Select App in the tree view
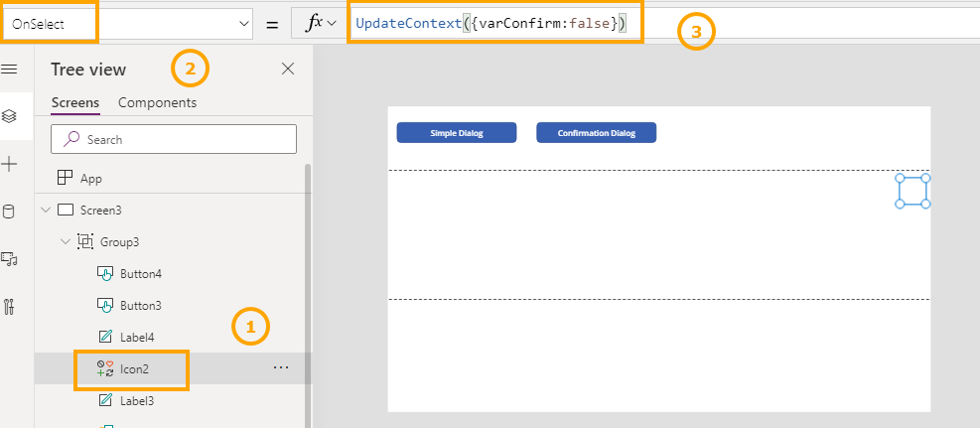Viewport: 980px width, 428px height. tap(90, 179)
